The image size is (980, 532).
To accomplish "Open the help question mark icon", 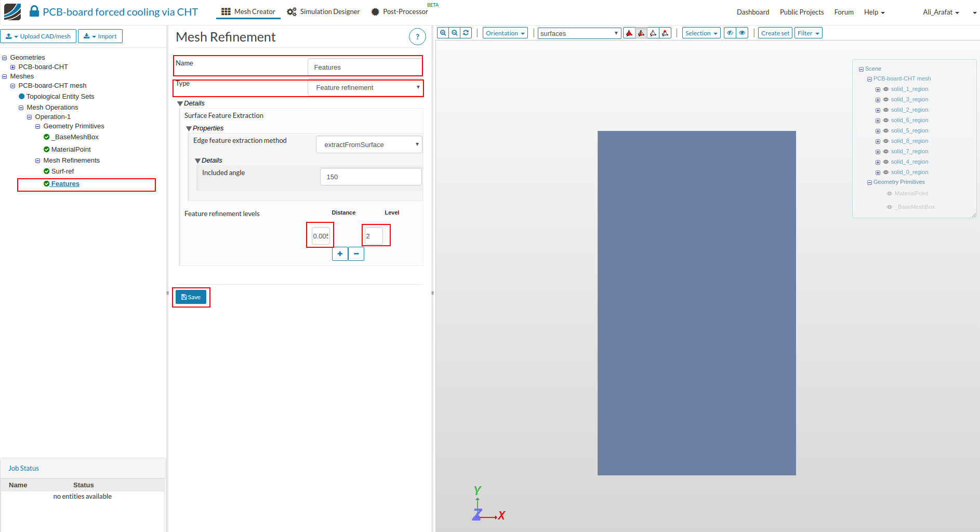I will [x=417, y=37].
